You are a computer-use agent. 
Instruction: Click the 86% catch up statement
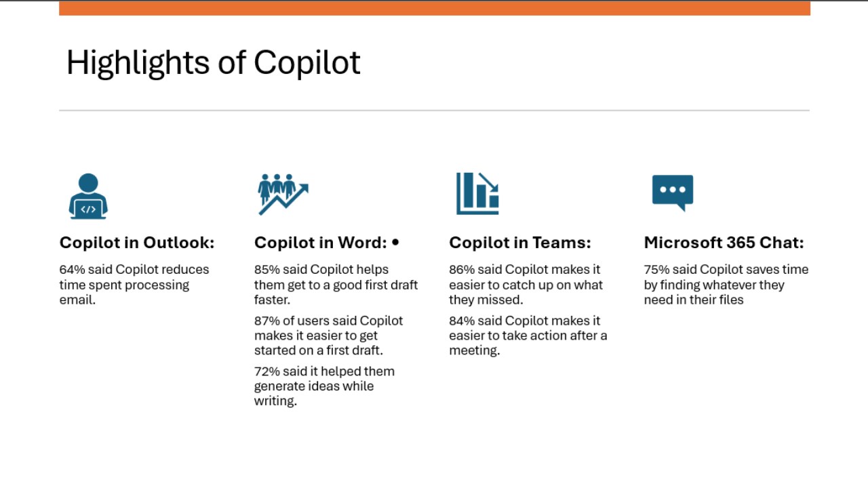click(526, 285)
